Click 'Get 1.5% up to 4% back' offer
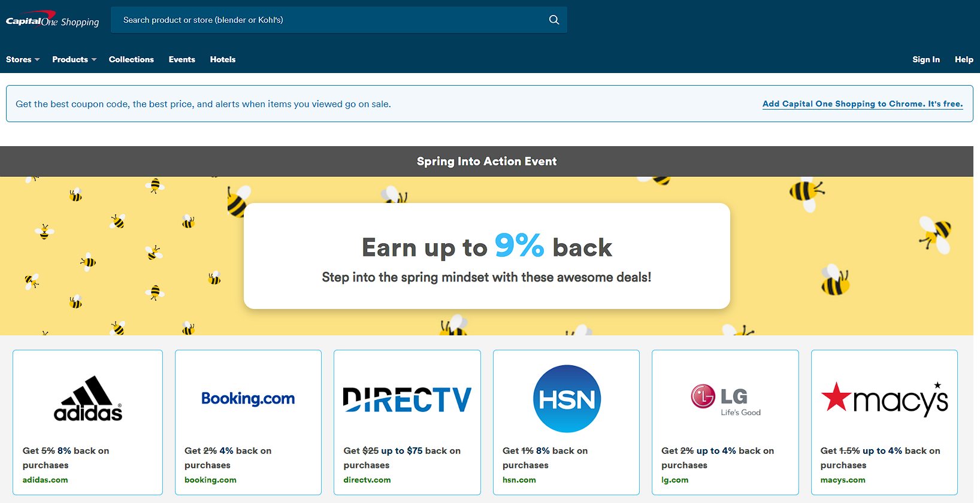 [881, 458]
